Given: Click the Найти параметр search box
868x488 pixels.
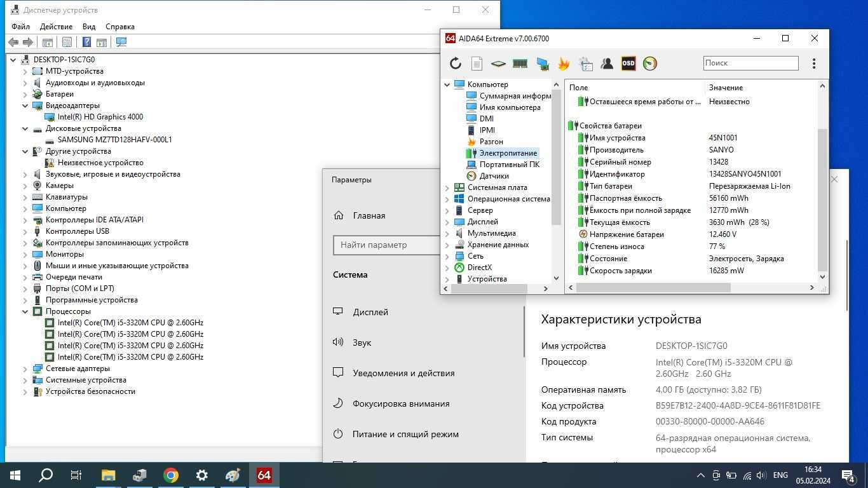Looking at the screenshot, I should (x=386, y=245).
